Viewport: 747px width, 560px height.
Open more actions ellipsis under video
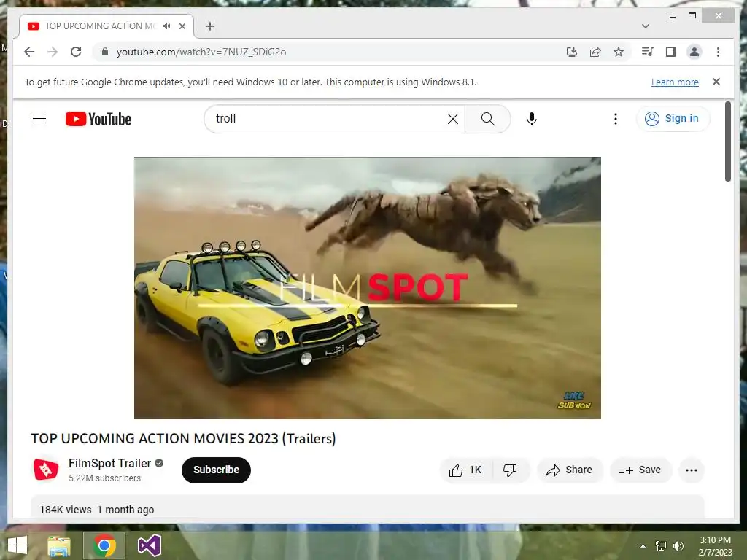[x=692, y=470]
